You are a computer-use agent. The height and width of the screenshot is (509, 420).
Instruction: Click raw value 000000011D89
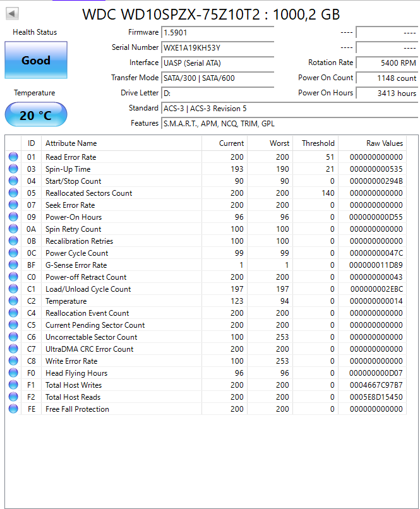click(376, 265)
